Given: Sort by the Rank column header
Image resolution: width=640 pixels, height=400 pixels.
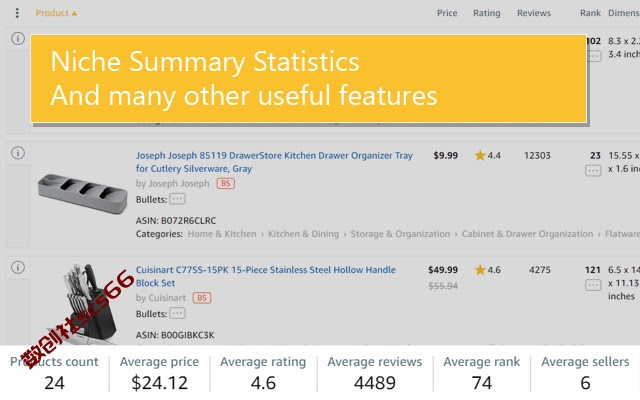Looking at the screenshot, I should click(x=590, y=13).
